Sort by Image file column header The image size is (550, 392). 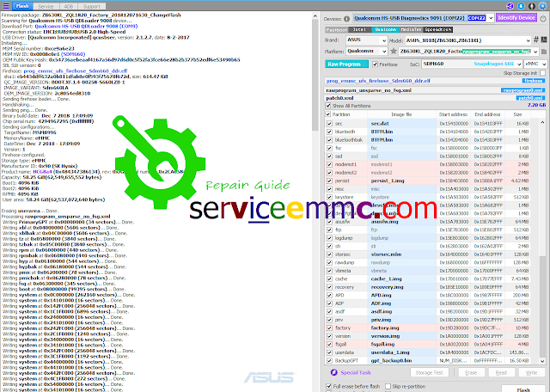tap(401, 114)
